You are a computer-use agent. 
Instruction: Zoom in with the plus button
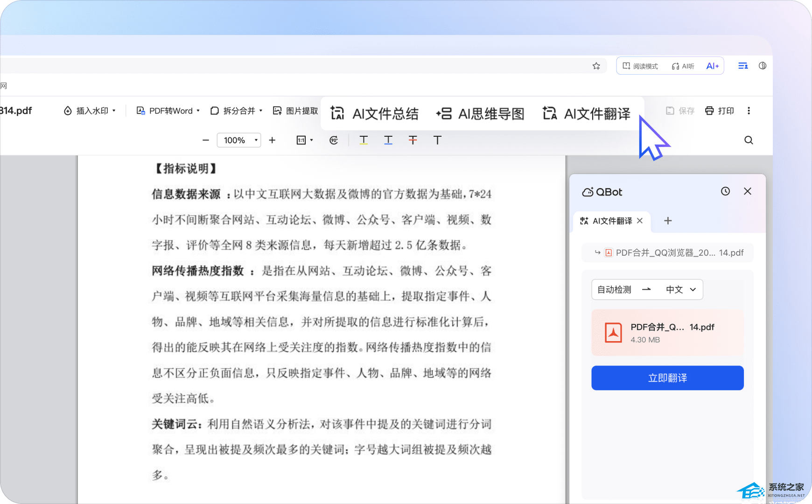[272, 140]
